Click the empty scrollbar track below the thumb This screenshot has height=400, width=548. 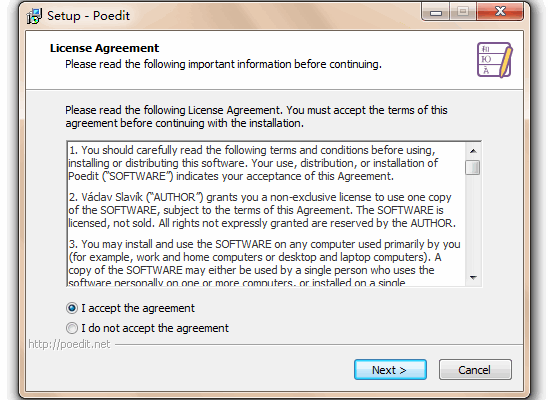pos(473,223)
